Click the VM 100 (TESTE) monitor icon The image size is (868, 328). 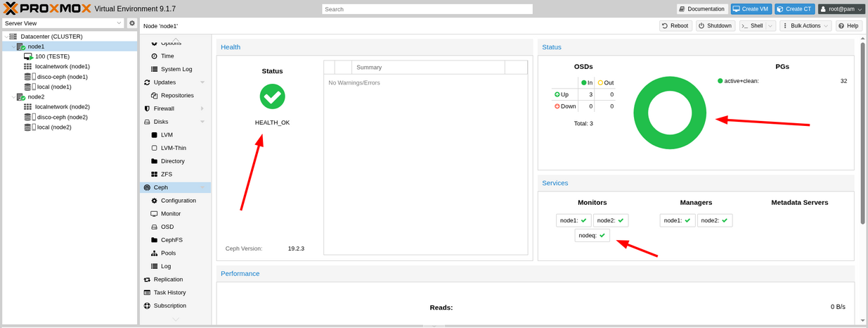28,56
